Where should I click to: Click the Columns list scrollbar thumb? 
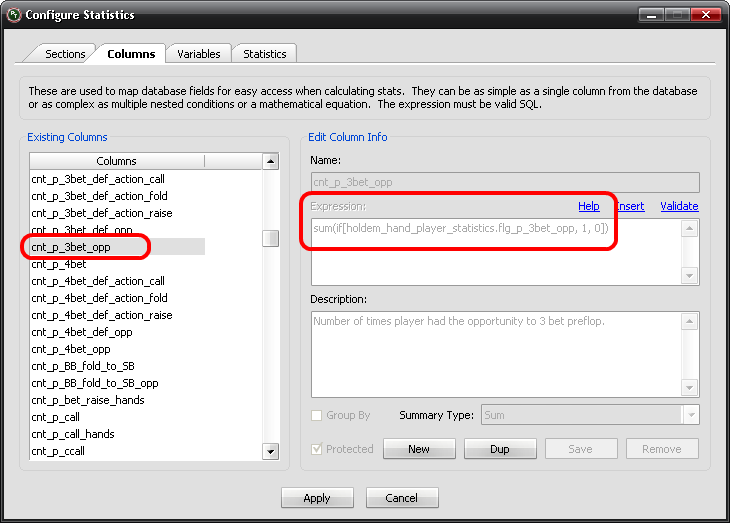pos(270,238)
